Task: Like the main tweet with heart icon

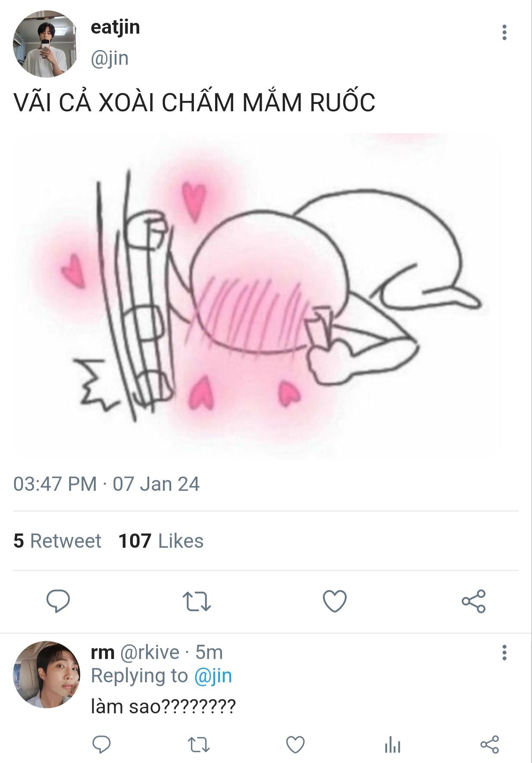Action: (335, 601)
